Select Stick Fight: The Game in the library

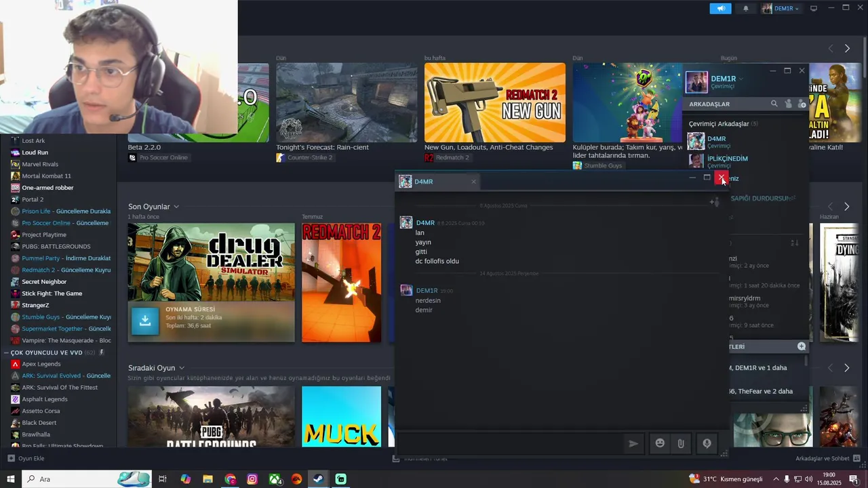pyautogui.click(x=52, y=293)
